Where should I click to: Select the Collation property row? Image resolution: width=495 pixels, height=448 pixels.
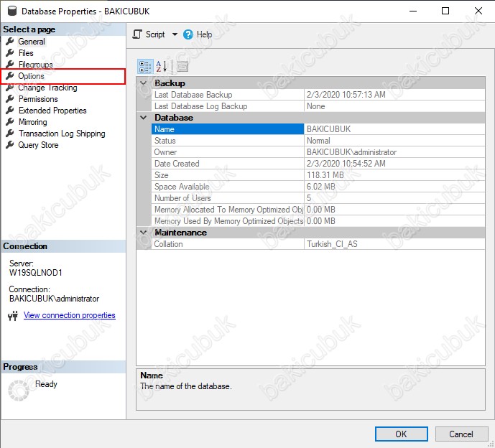[x=227, y=244]
